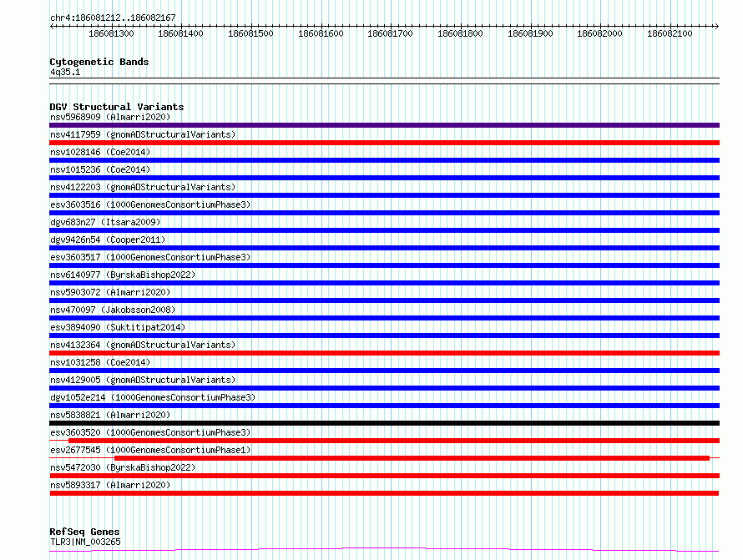Open nsv1031258 (Coe2014) variant entry
This screenshot has height=560, width=743.
[x=100, y=362]
